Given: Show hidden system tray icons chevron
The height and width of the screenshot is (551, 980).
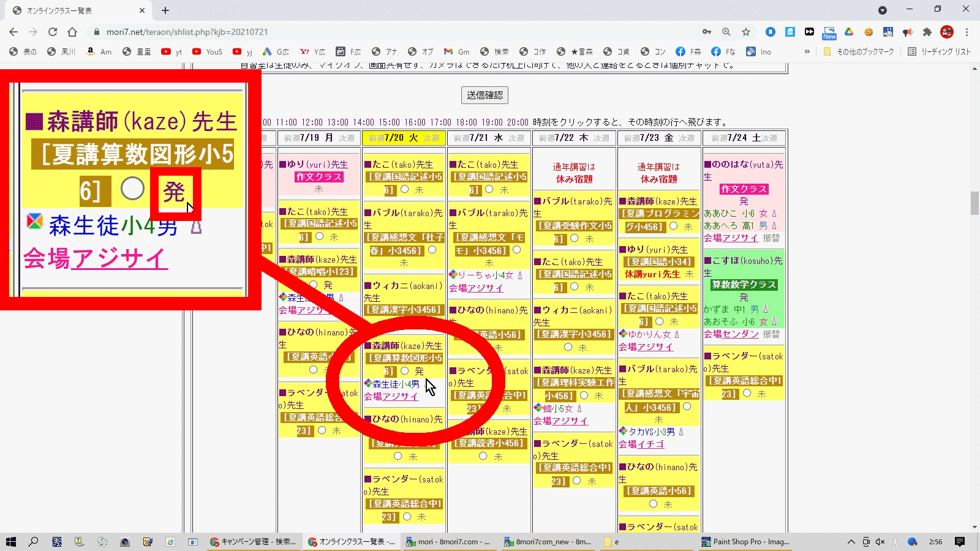Looking at the screenshot, I should click(x=851, y=541).
